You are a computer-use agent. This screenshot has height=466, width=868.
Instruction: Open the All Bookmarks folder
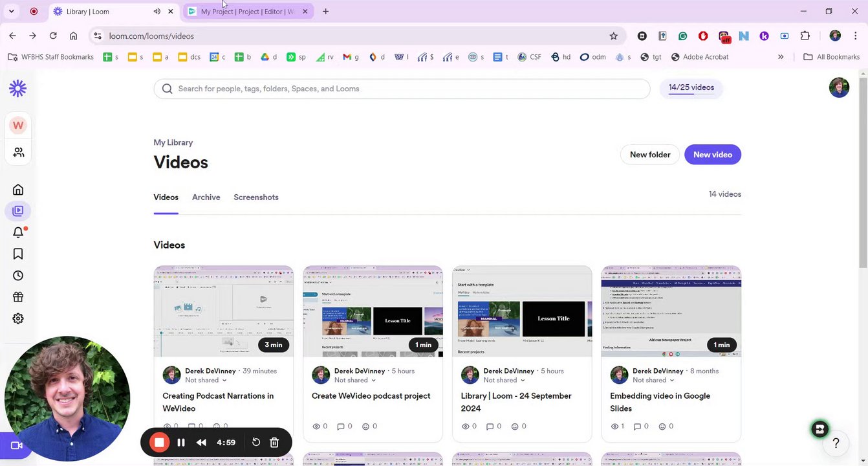click(x=831, y=57)
